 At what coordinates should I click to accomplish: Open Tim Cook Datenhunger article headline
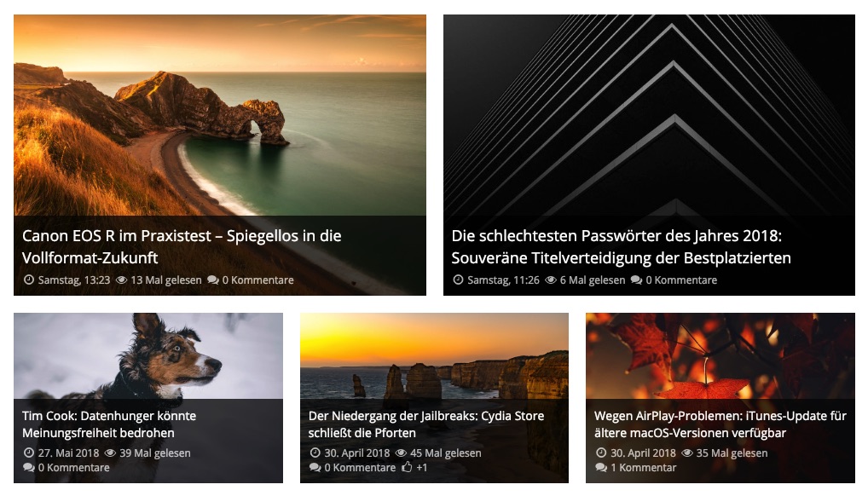[x=109, y=424]
